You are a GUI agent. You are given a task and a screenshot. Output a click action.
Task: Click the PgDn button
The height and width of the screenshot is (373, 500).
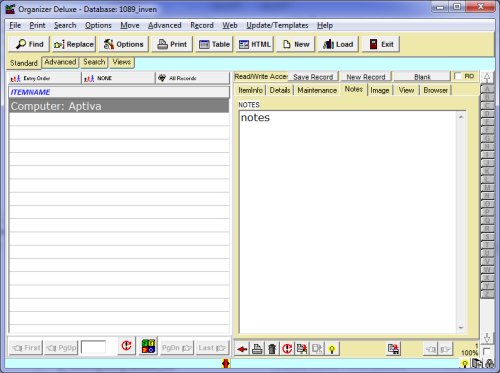[x=177, y=348]
